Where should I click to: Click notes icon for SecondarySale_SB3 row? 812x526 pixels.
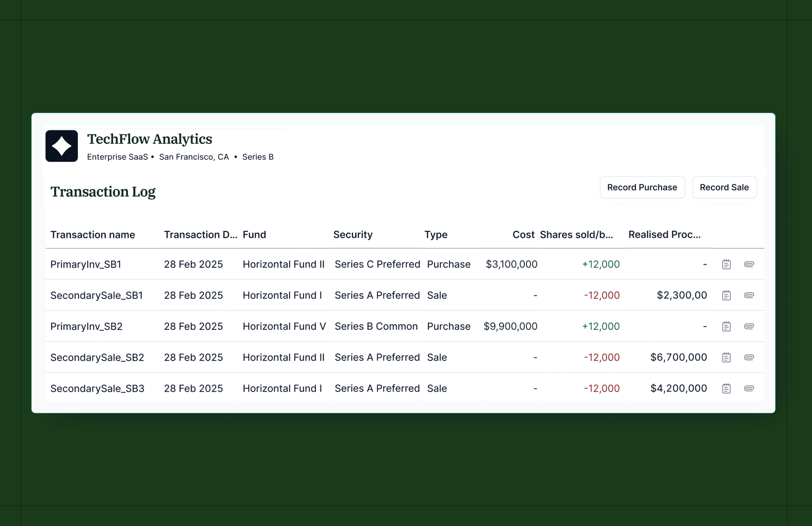[x=726, y=388]
